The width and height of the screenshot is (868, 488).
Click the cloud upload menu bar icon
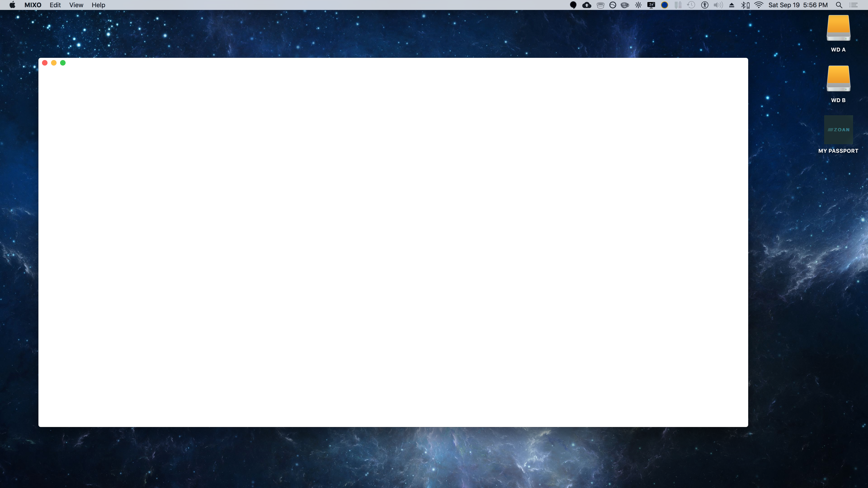[587, 5]
